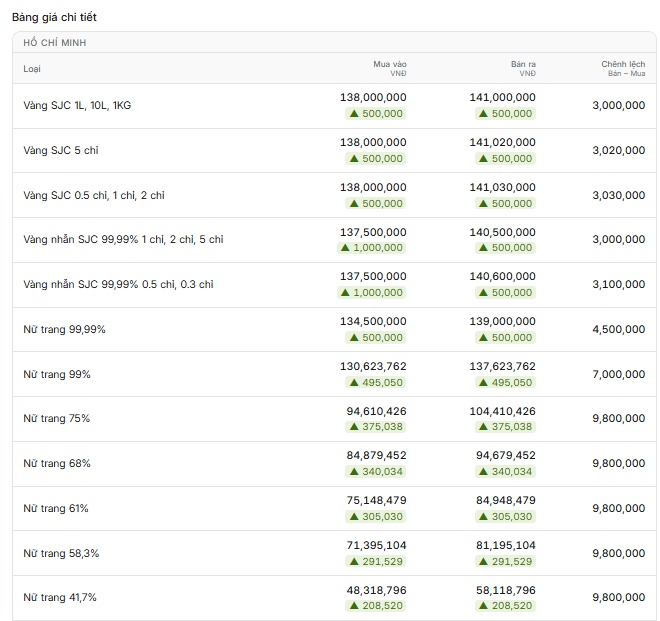The image size is (660, 621).
Task: Click sell price 137,623,762
Action: tap(503, 367)
